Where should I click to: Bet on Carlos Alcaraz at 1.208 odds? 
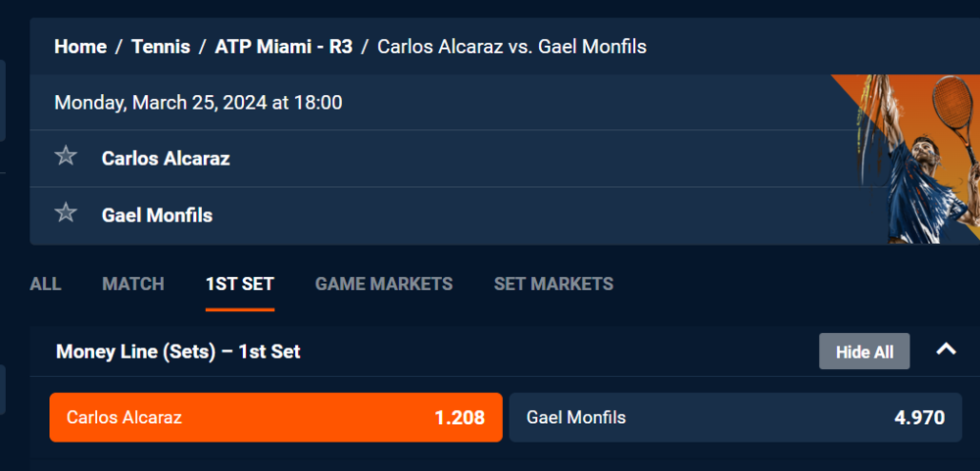(x=275, y=417)
